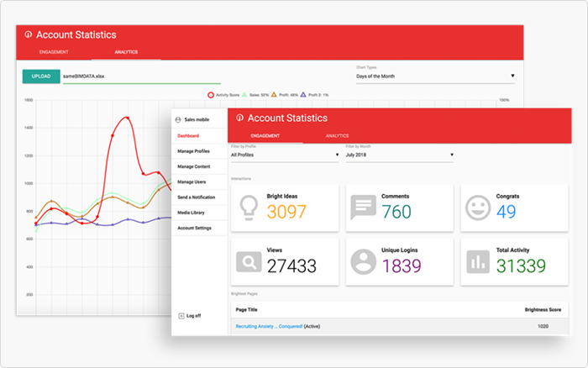Screen dimensions: 588x368
Task: Click the Sales mobile user avatar icon
Action: [178, 119]
